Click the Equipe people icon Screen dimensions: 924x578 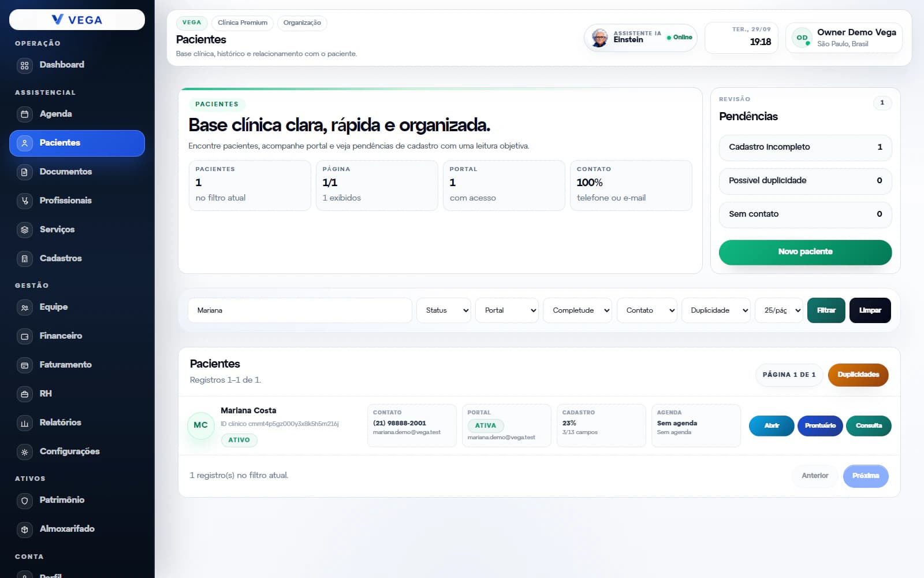click(24, 307)
